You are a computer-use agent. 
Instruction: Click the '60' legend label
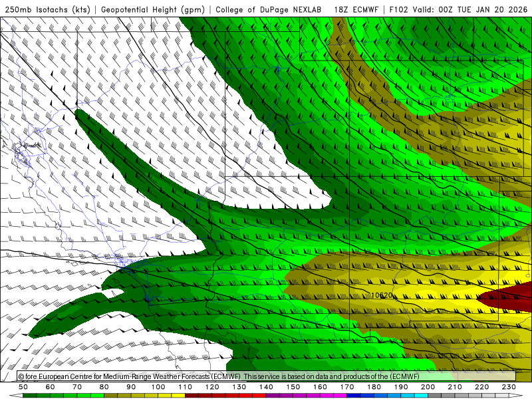point(51,387)
